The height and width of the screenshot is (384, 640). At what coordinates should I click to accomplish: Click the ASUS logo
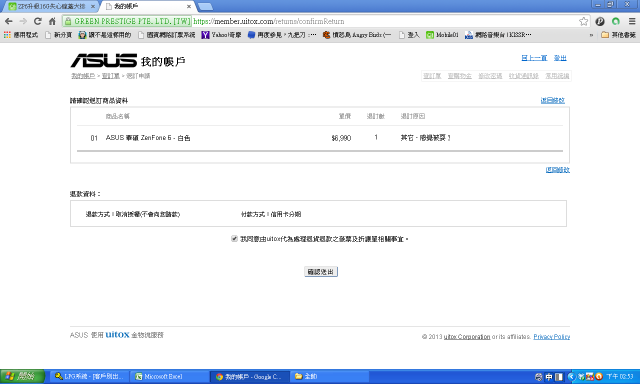click(104, 60)
